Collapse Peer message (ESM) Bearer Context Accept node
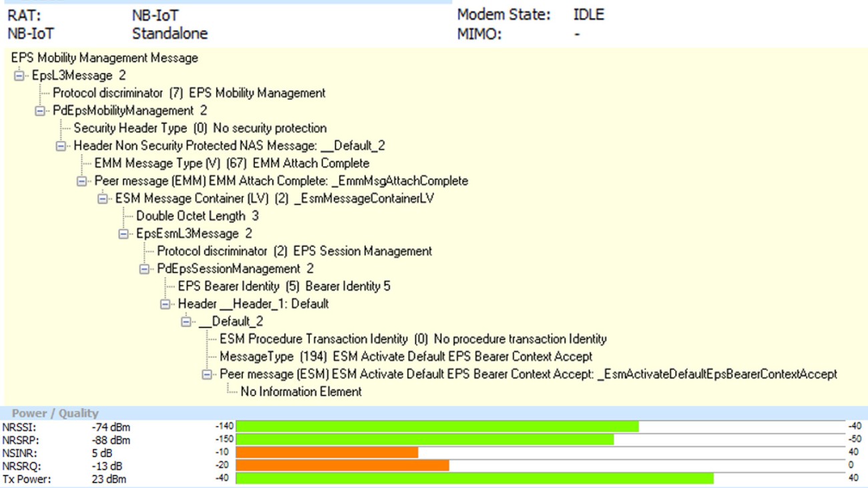The width and height of the screenshot is (868, 488). (x=207, y=375)
